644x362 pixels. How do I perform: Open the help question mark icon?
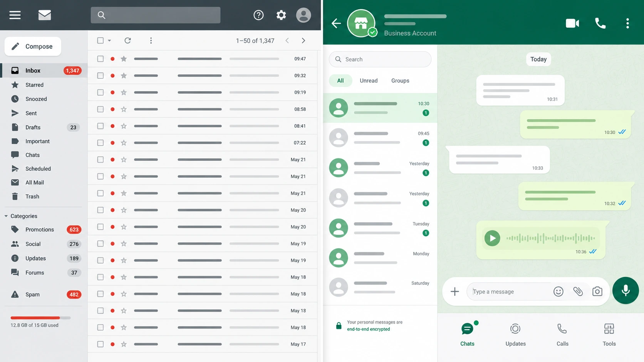258,15
